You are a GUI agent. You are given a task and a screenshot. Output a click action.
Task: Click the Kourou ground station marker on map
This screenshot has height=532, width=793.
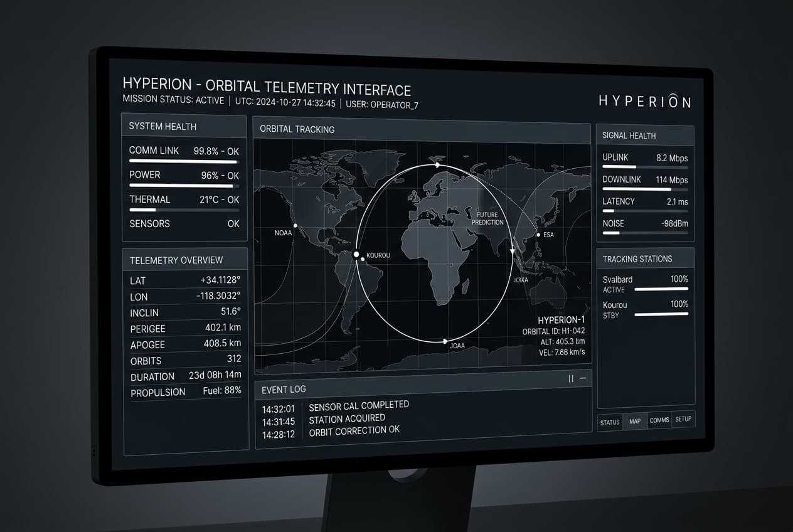pos(363,259)
